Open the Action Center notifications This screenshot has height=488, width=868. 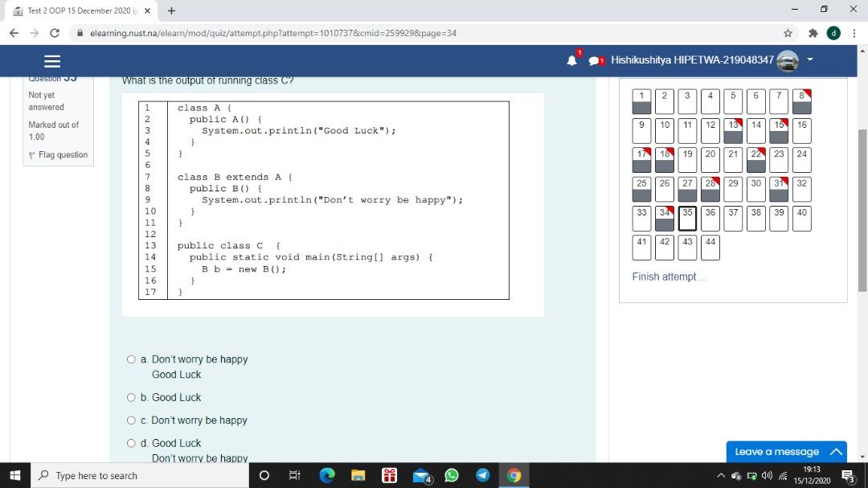click(849, 476)
